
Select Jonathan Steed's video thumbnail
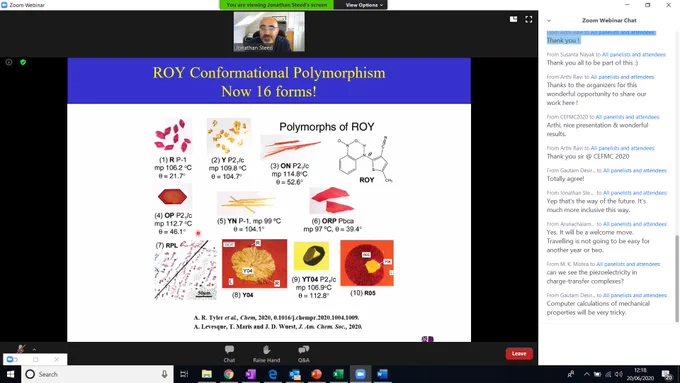pyautogui.click(x=269, y=32)
